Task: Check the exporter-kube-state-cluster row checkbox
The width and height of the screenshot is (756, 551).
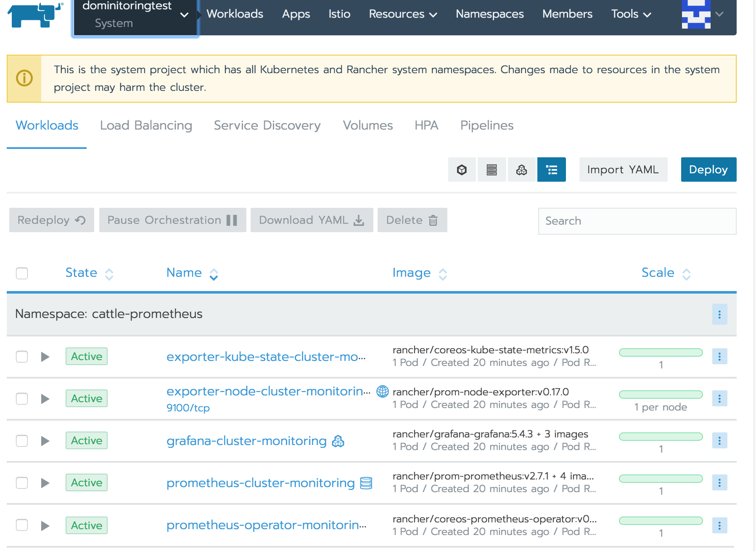Action: tap(21, 356)
